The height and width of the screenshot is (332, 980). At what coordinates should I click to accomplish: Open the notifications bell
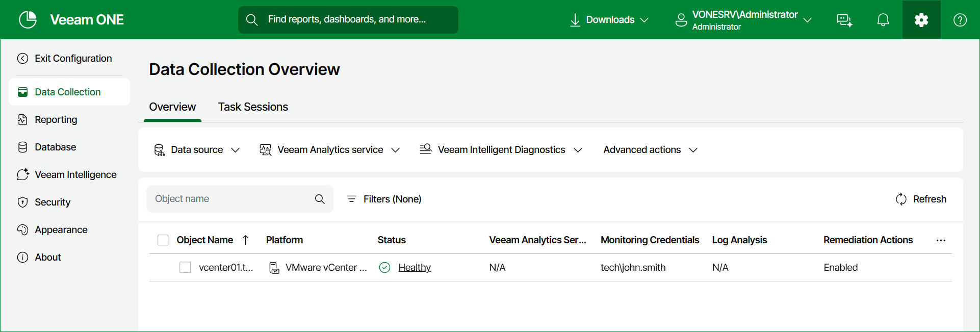(883, 20)
